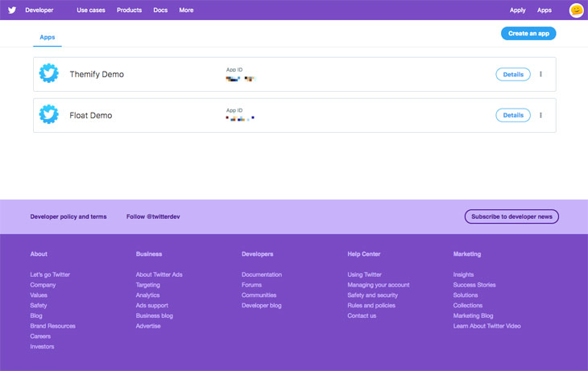Click the Float Demo app name

[x=91, y=115]
